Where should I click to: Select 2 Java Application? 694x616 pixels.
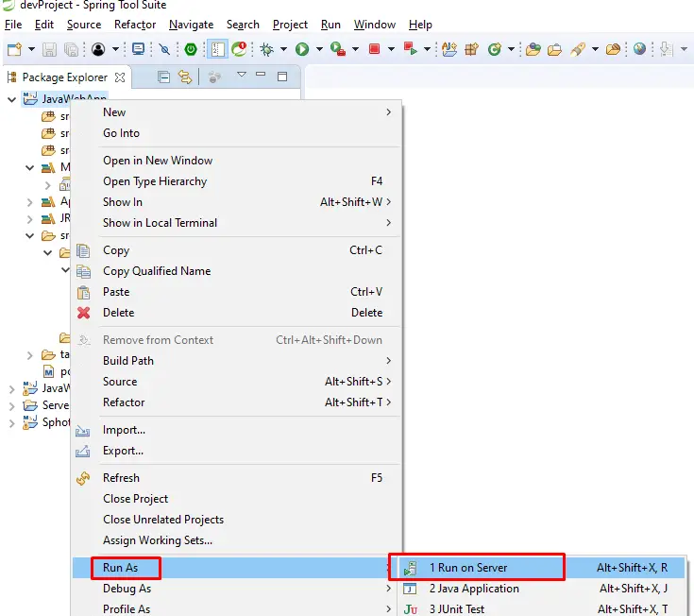pyautogui.click(x=542, y=589)
